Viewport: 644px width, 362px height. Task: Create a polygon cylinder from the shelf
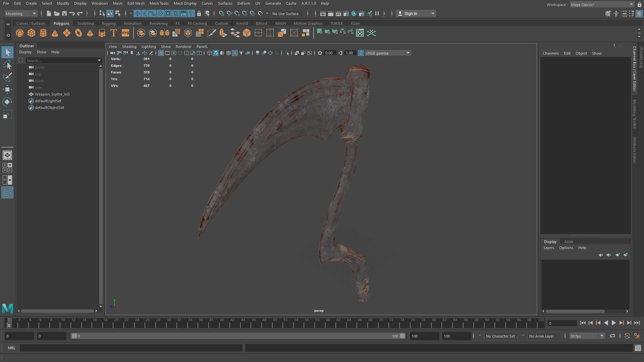[x=43, y=33]
